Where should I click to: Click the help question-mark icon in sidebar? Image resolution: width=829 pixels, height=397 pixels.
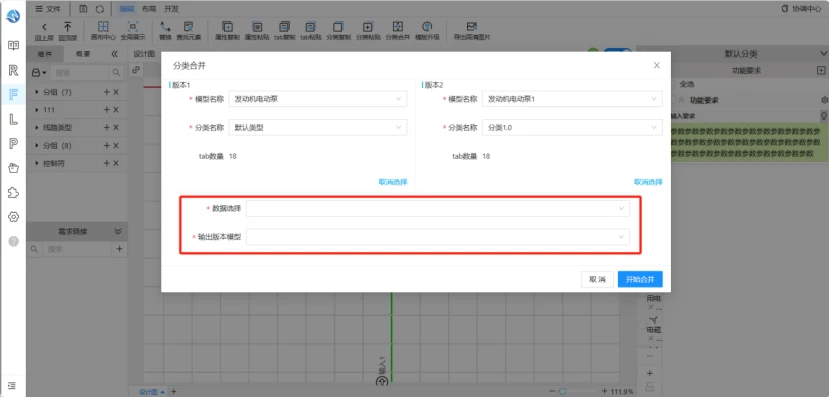pyautogui.click(x=14, y=241)
